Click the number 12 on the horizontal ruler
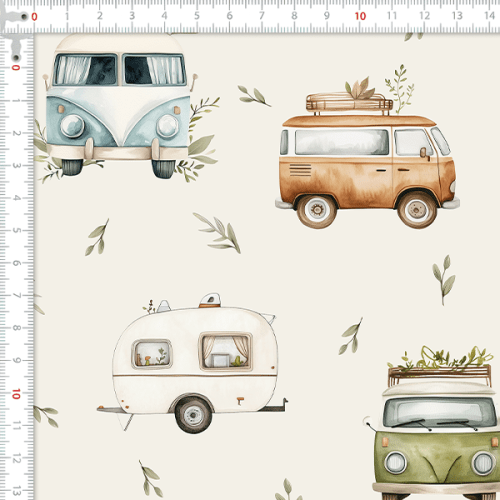 coord(424,16)
